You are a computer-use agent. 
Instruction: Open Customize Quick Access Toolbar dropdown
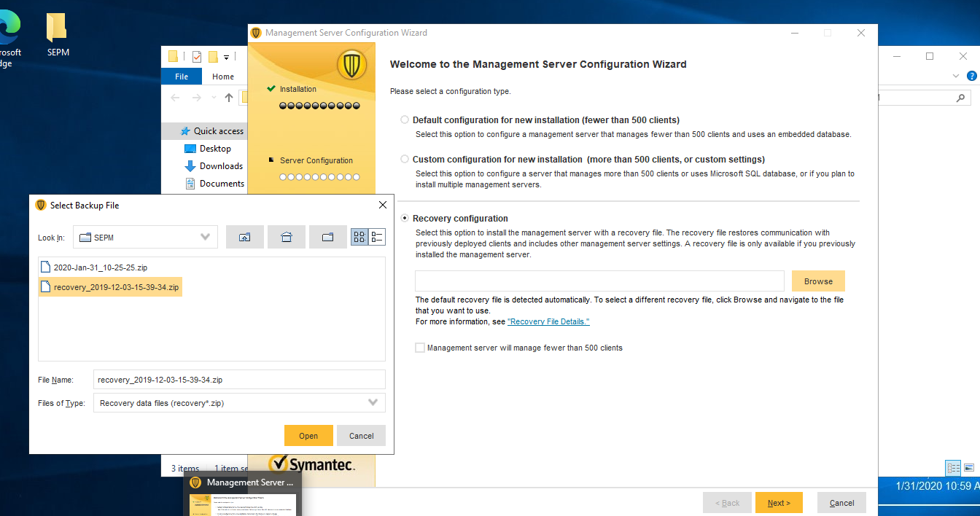click(x=227, y=57)
